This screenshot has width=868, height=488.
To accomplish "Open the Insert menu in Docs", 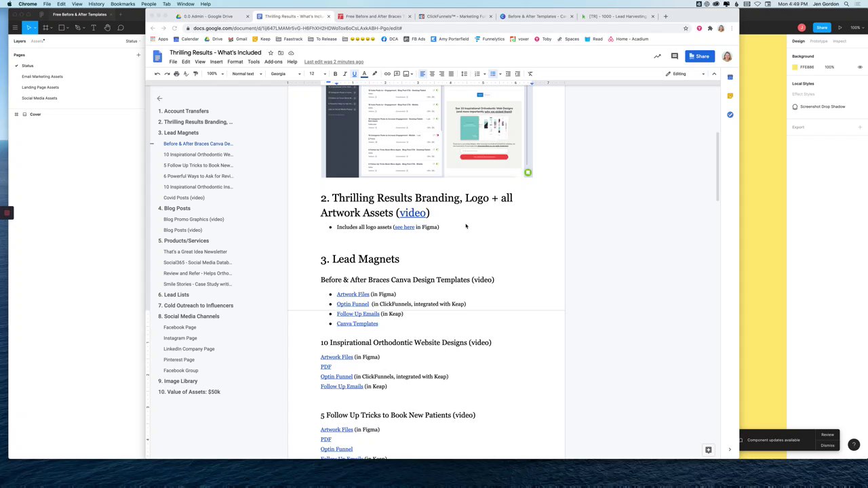I will 216,62.
